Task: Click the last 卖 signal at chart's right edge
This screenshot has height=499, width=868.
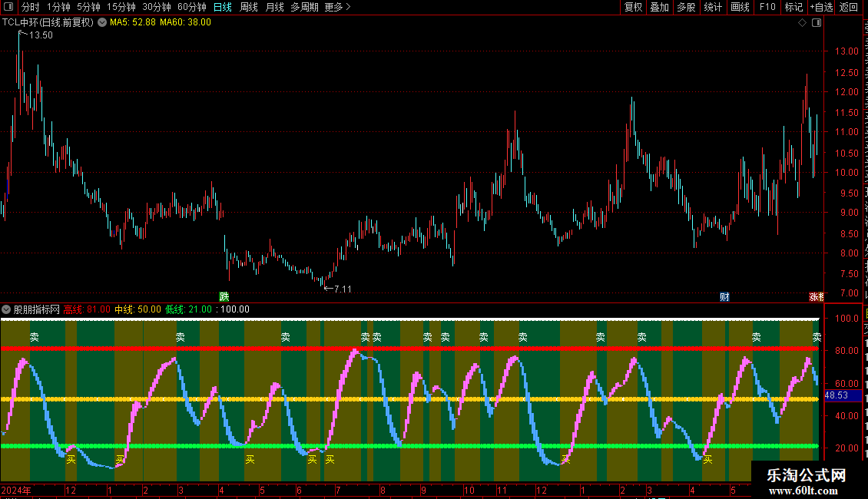Action: (x=817, y=337)
